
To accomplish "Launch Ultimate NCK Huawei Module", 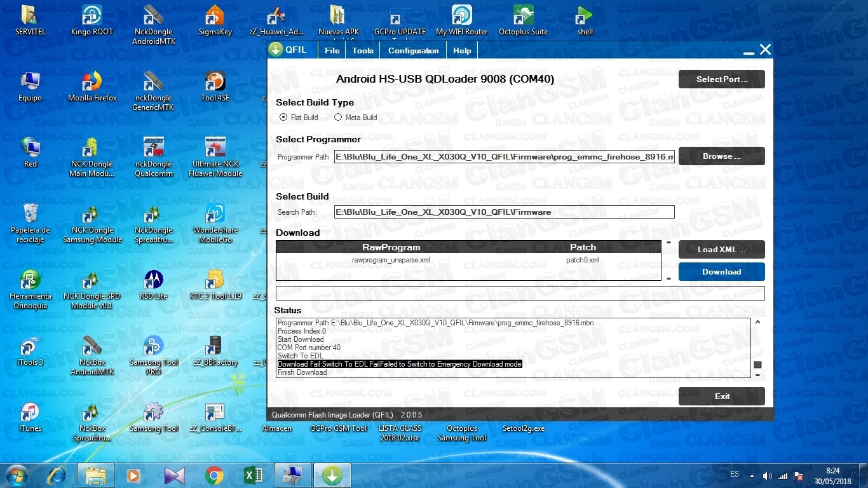I will pyautogui.click(x=215, y=157).
